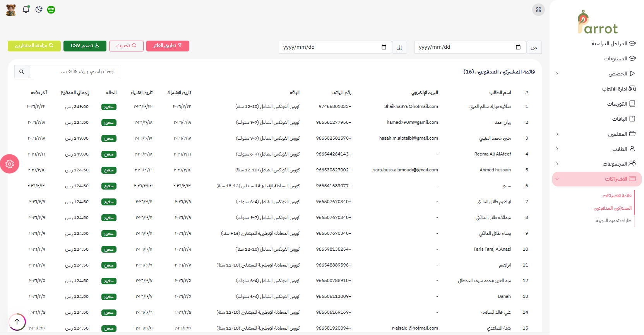Open the user avatar profile menu
Image resolution: width=644 pixels, height=335 pixels.
(11, 10)
